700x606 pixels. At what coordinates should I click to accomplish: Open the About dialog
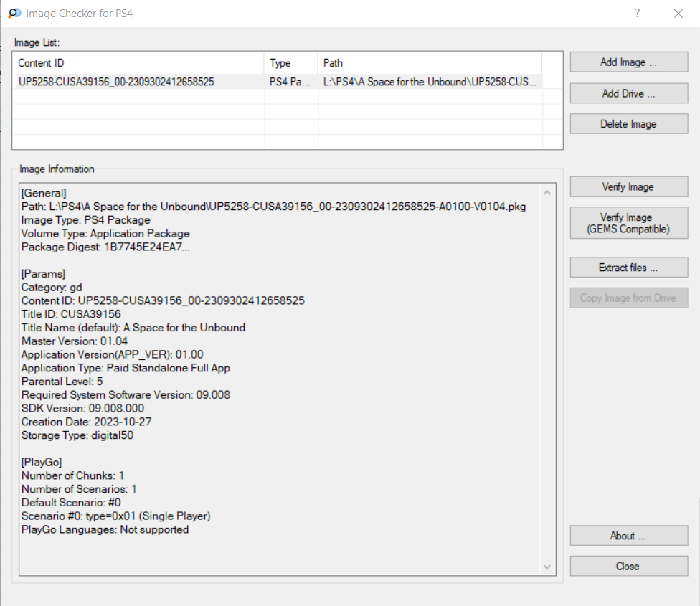pyautogui.click(x=628, y=536)
